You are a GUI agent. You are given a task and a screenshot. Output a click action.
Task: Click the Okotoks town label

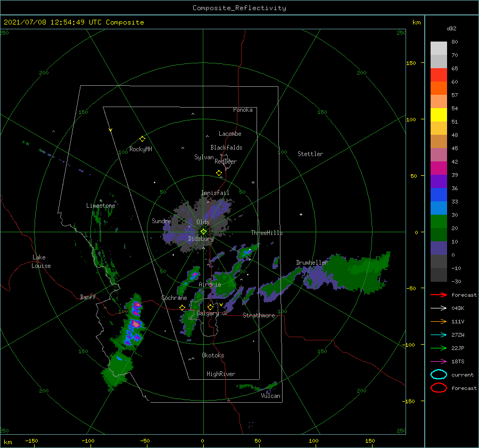tap(213, 355)
